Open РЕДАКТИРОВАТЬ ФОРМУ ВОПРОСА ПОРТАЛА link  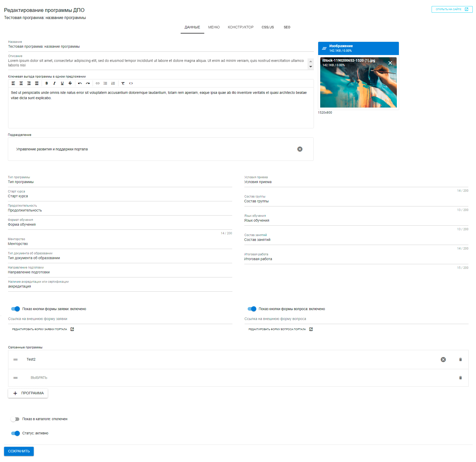coord(280,329)
